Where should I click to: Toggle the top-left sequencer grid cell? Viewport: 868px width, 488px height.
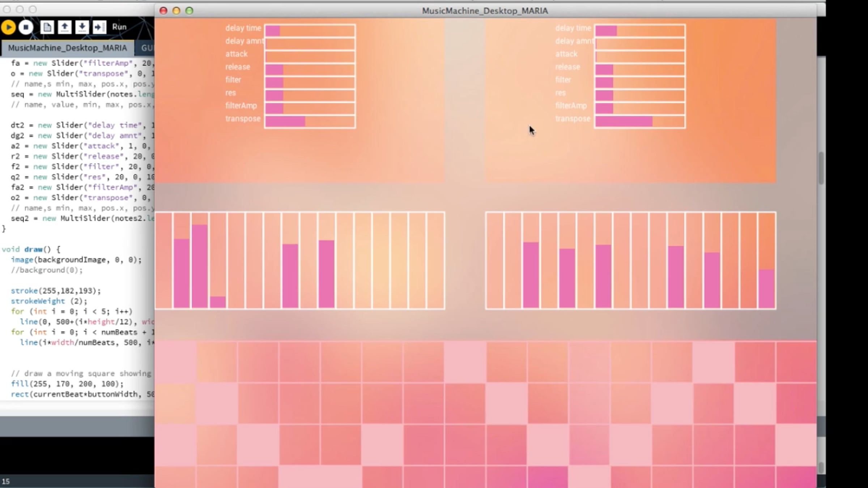click(176, 361)
